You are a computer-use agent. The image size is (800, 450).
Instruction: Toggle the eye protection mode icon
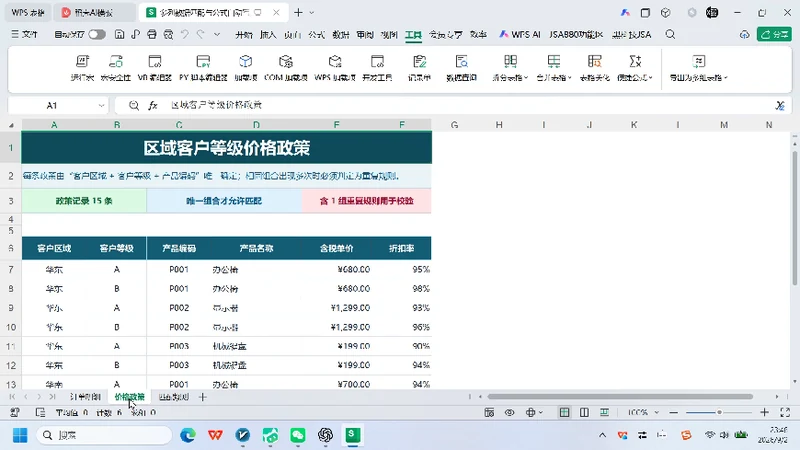(509, 412)
